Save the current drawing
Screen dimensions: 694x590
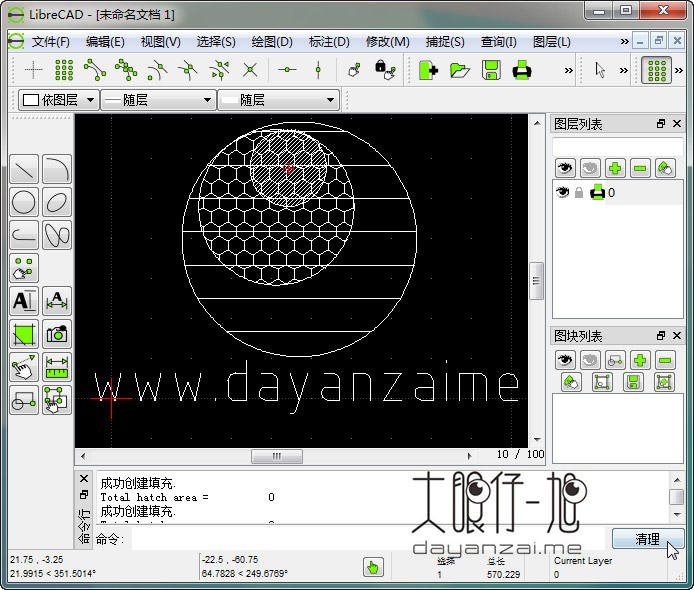tap(491, 70)
